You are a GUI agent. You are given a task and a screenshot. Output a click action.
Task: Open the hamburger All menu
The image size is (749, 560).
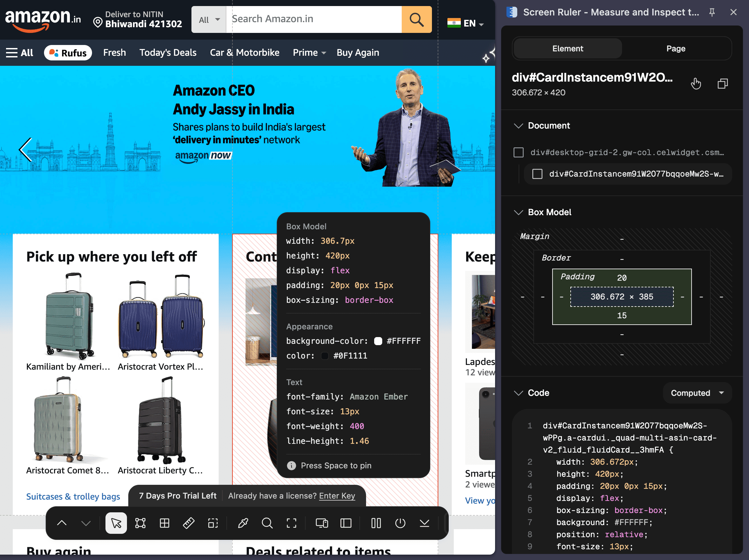[19, 53]
